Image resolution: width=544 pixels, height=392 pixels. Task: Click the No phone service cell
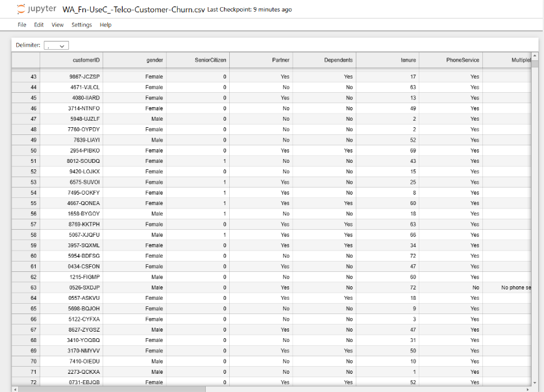tap(513, 288)
